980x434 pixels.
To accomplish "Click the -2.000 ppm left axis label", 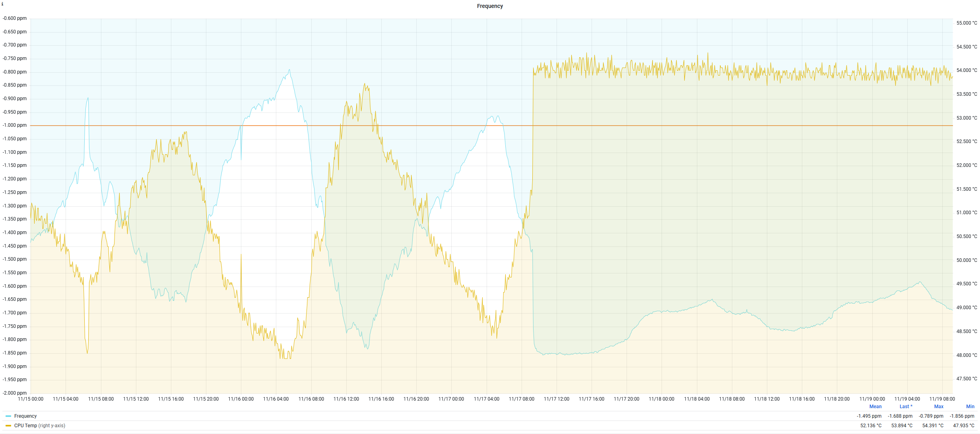I will pos(15,393).
